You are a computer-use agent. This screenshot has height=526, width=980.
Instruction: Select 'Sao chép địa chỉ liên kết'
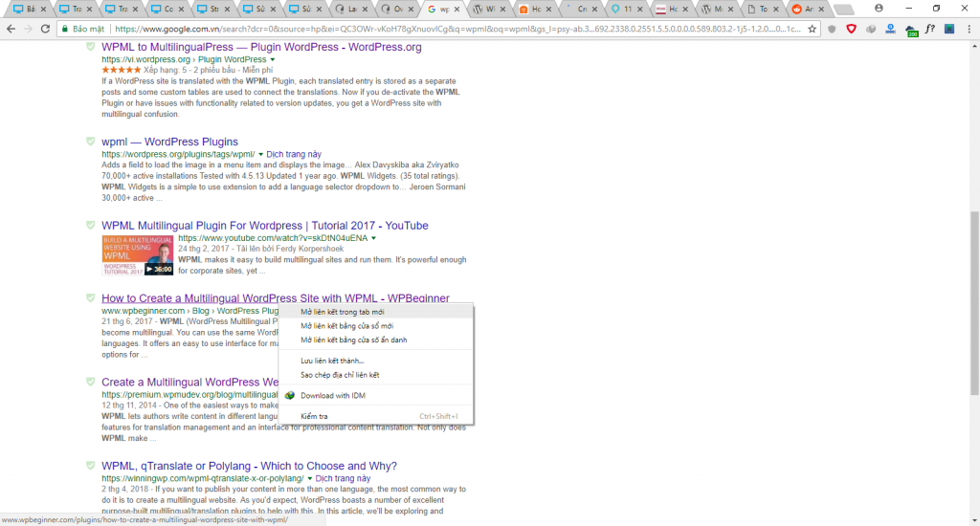375,375
